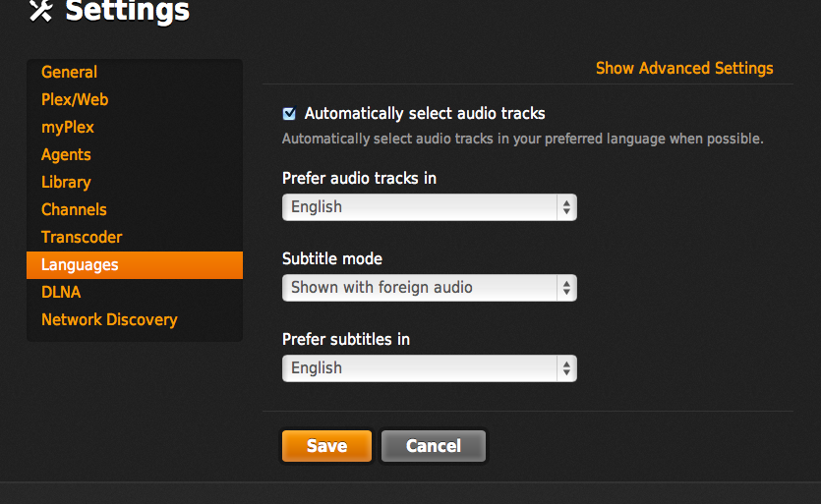
Task: Open the Prefer subtitles in dropdown
Action: pos(430,368)
